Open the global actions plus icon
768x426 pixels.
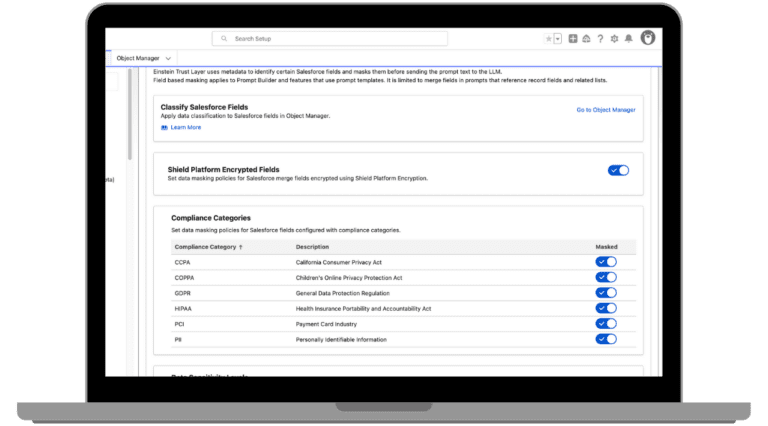coord(573,38)
